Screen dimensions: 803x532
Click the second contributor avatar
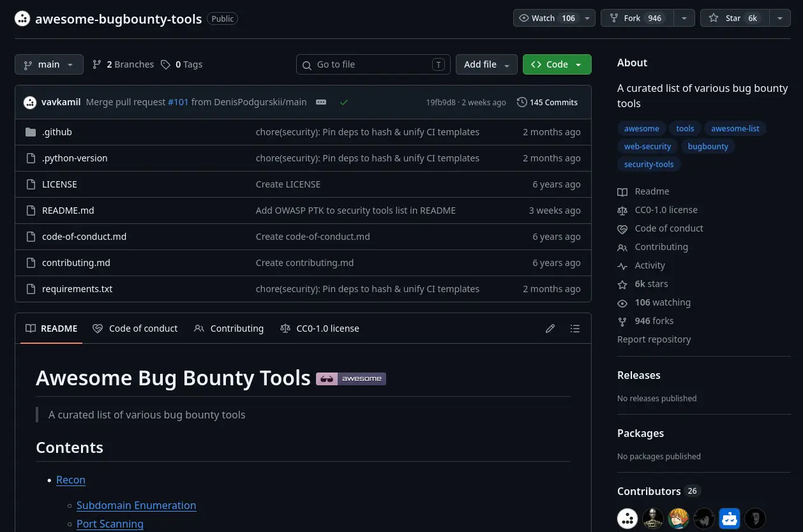(653, 519)
